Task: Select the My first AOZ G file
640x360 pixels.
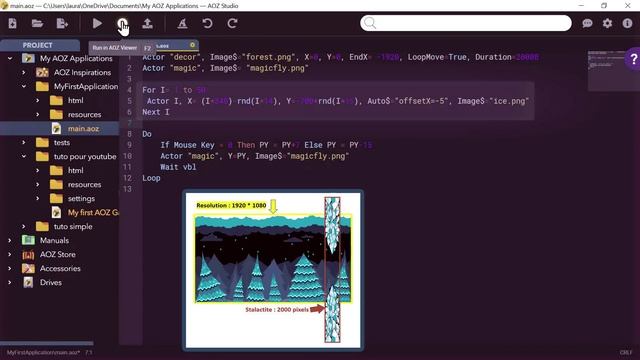Action: point(93,212)
